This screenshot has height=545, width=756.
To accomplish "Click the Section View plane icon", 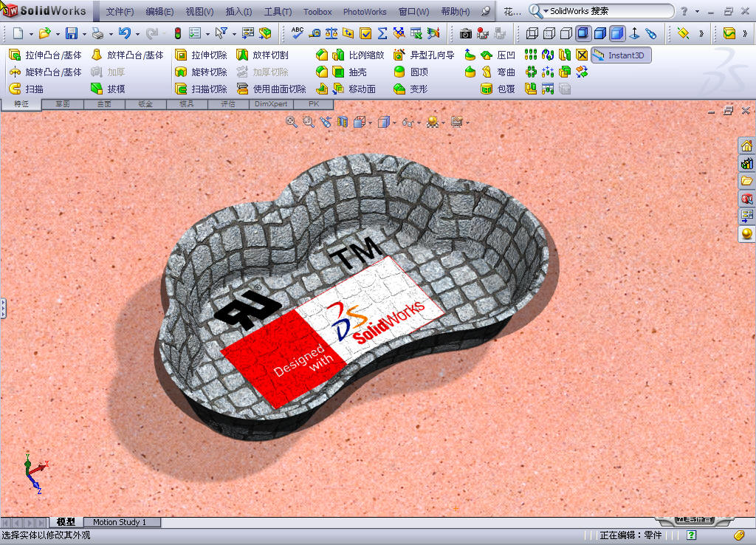I will pos(343,122).
